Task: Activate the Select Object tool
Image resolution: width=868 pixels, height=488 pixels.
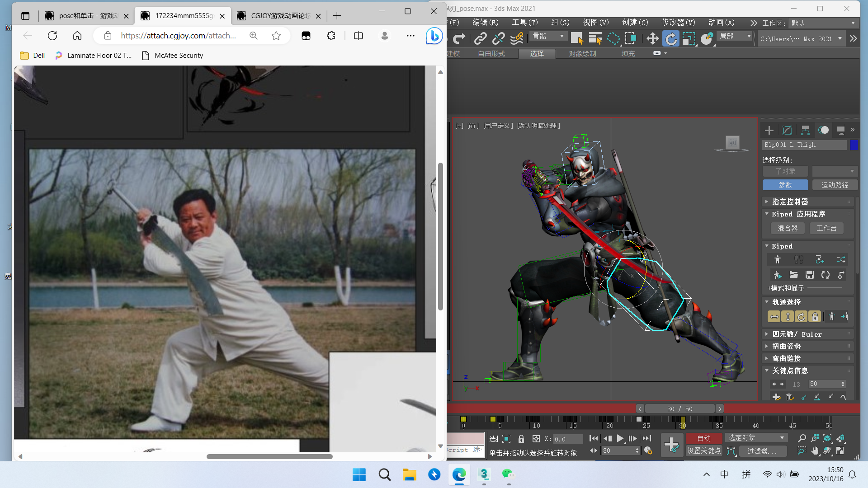Action: pyautogui.click(x=577, y=39)
